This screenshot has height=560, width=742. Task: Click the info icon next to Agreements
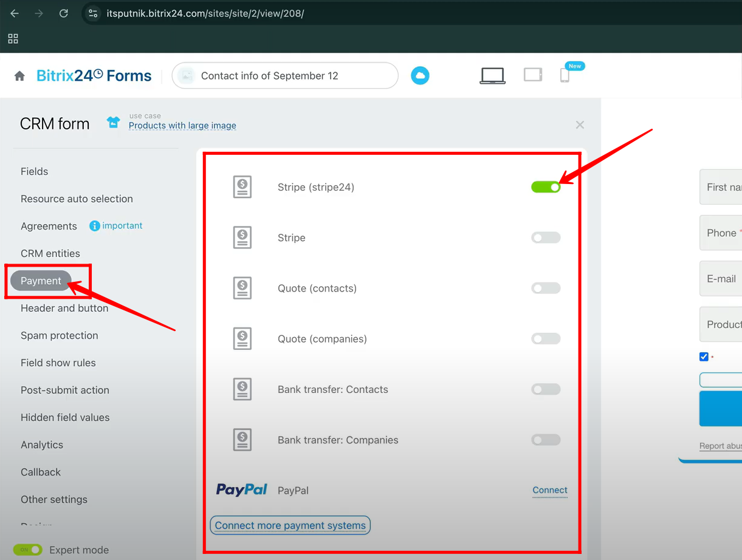pyautogui.click(x=94, y=226)
